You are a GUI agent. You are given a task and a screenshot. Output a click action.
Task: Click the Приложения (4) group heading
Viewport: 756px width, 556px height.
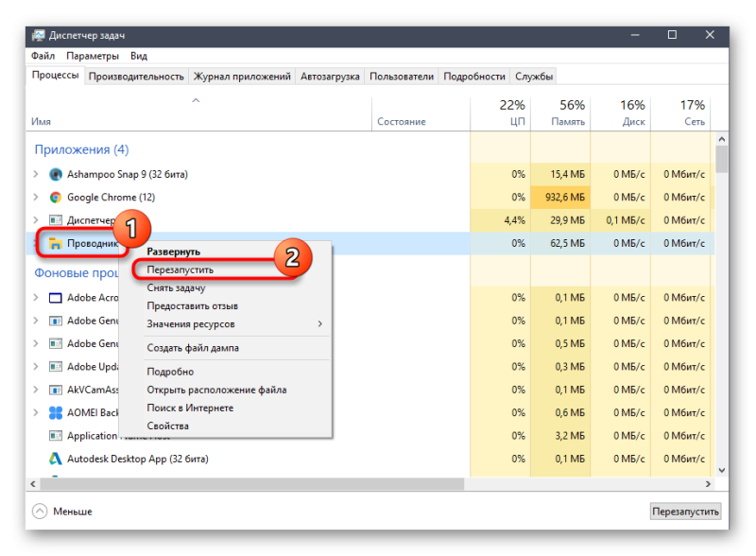pyautogui.click(x=81, y=149)
